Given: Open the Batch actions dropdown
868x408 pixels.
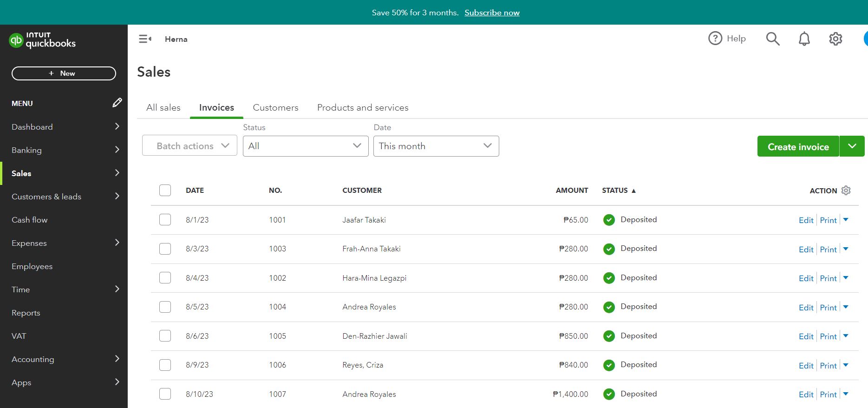Looking at the screenshot, I should click(x=189, y=146).
